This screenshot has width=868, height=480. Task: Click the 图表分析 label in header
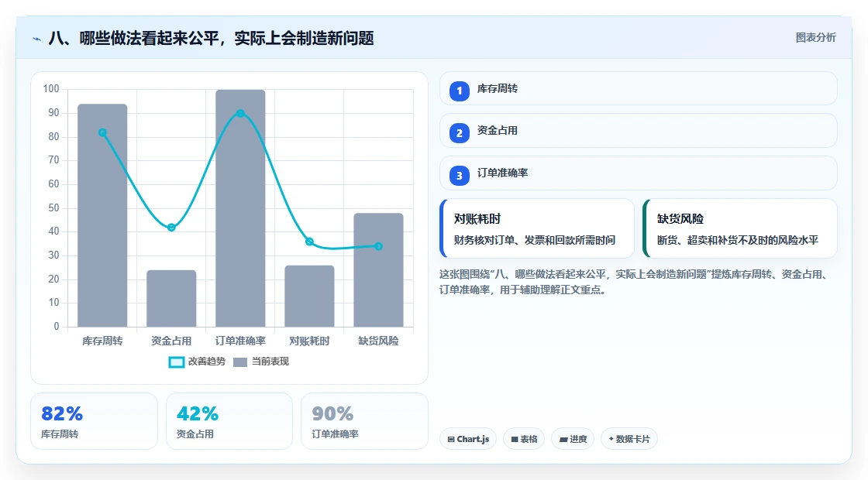(815, 38)
